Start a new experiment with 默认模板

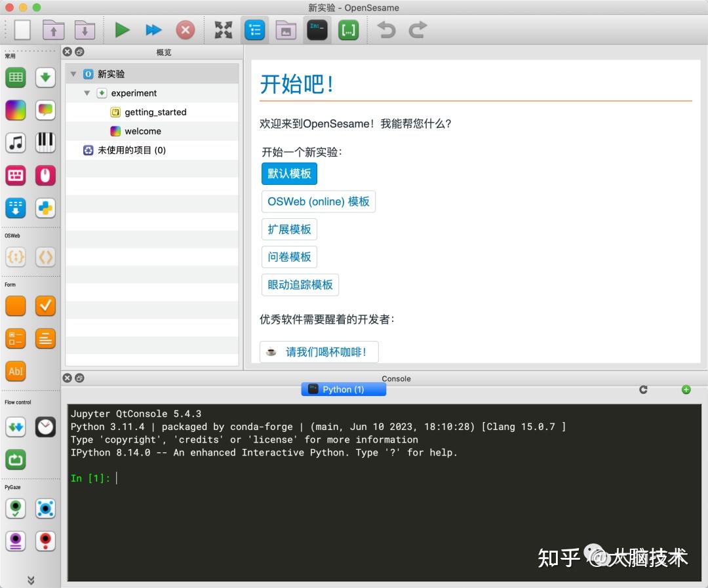(289, 173)
